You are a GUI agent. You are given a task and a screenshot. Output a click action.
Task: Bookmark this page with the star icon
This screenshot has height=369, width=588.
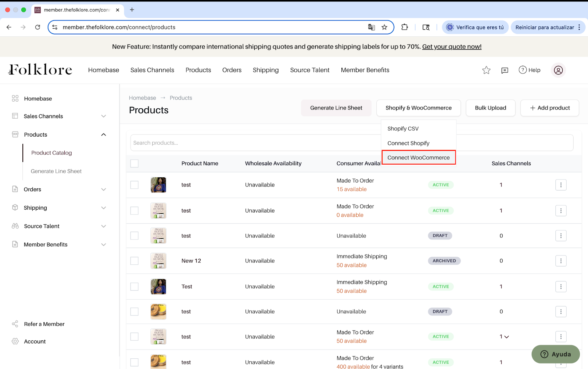(x=384, y=27)
